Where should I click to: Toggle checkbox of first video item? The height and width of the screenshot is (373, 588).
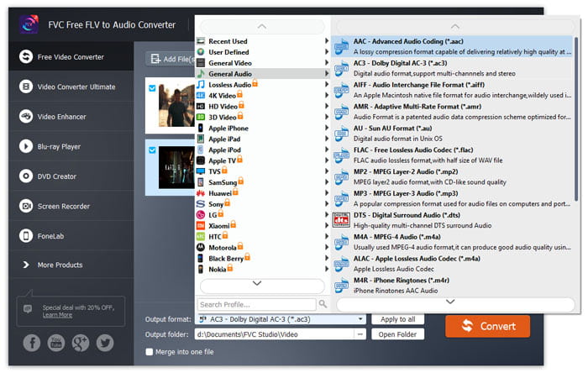152,88
